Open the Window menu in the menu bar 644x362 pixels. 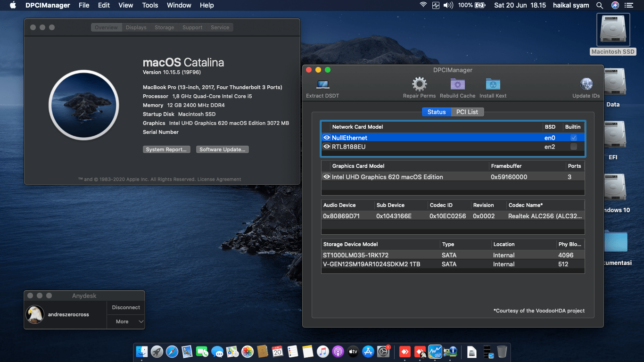coord(179,5)
